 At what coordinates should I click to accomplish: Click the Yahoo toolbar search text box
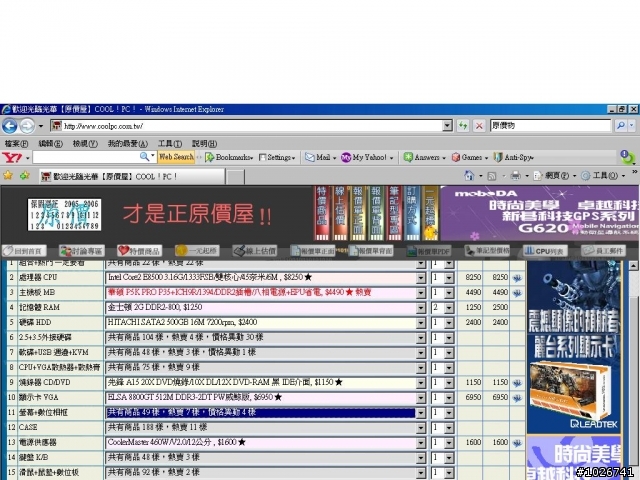[86, 157]
